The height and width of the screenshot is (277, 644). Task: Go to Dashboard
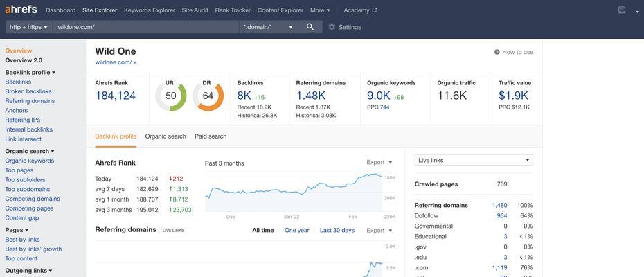60,10
